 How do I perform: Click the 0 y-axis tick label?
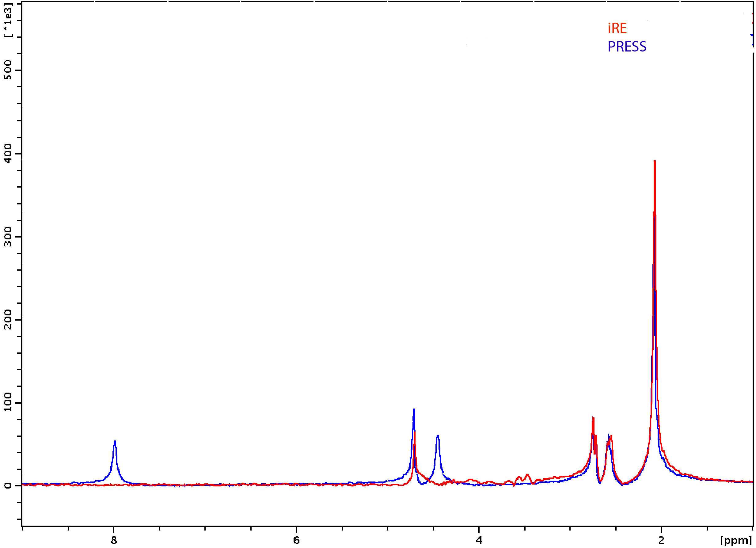click(x=7, y=485)
